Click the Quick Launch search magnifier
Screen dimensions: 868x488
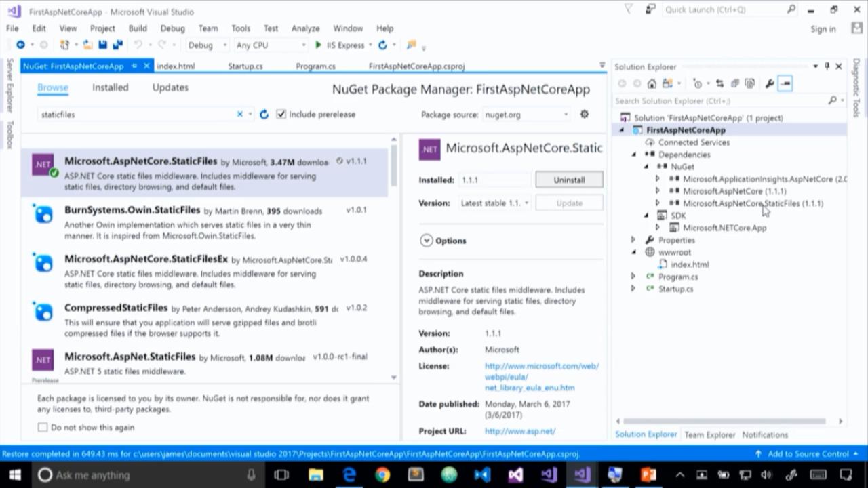[791, 9]
